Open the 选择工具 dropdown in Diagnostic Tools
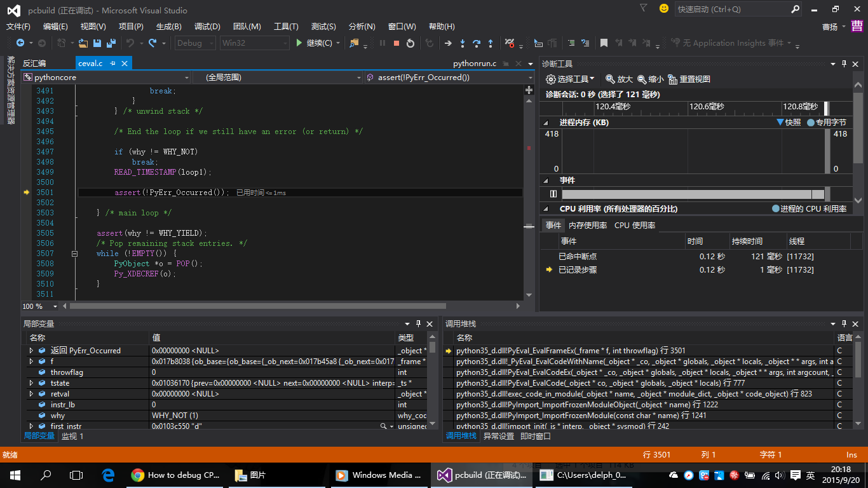 570,79
